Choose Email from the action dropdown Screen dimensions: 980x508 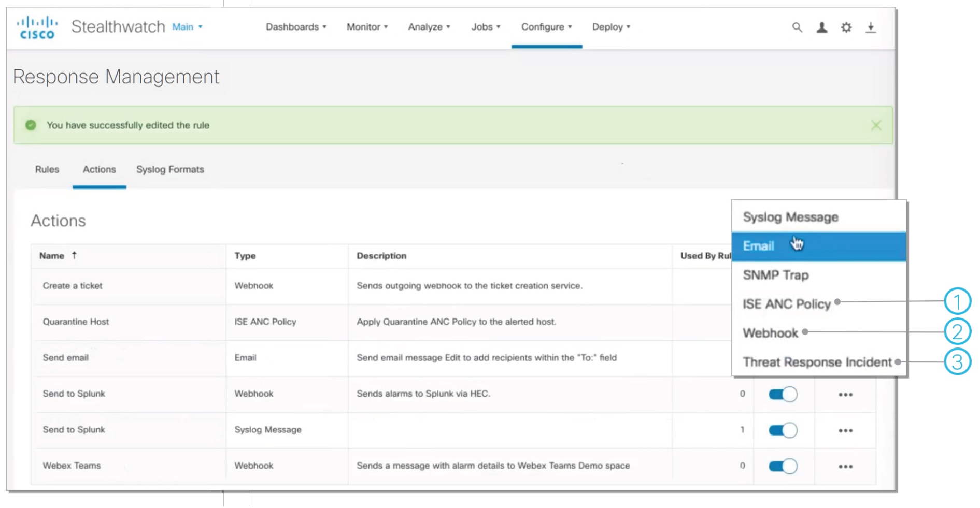point(819,246)
